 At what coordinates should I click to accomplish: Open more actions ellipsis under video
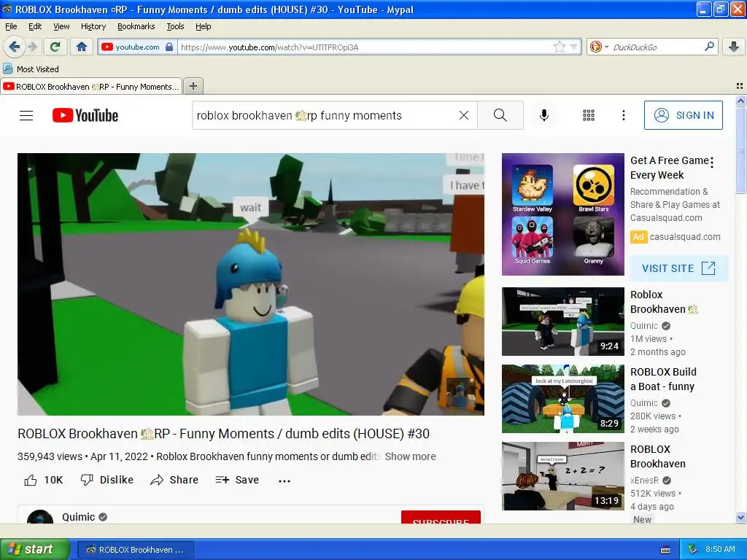click(285, 481)
